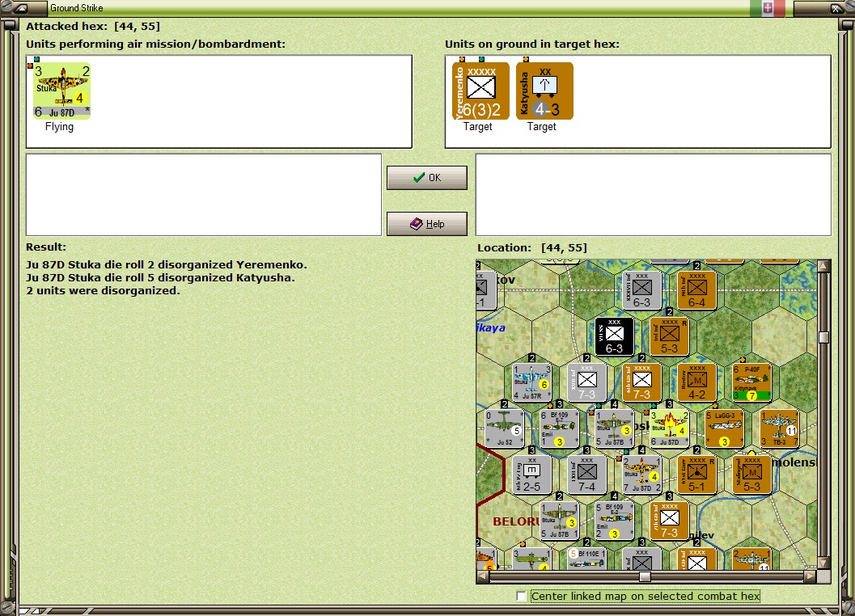Screen dimensions: 855x616
Task: Click the map scrollbar down arrow
Action: pyautogui.click(x=824, y=562)
